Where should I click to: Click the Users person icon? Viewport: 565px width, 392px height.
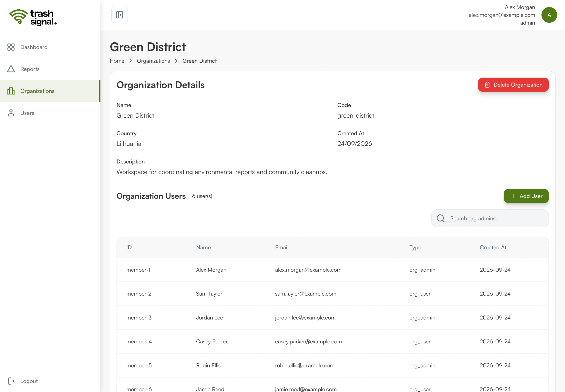tap(11, 113)
